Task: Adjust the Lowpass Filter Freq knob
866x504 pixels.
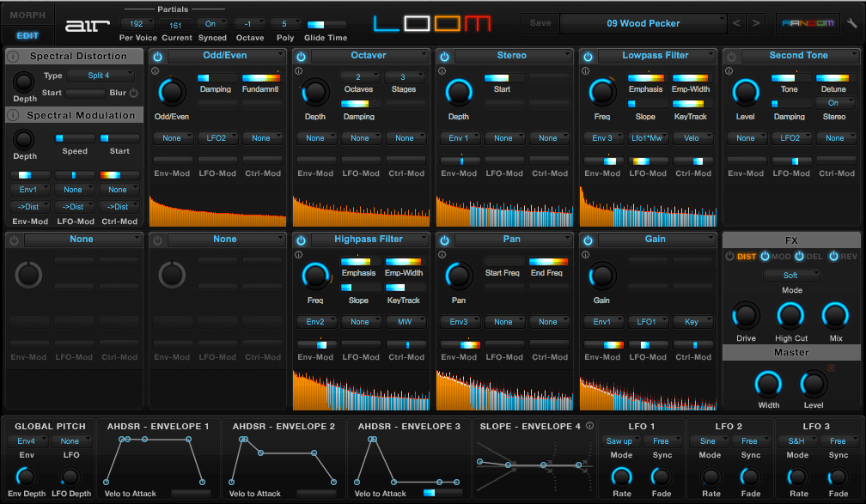Action: point(602,92)
